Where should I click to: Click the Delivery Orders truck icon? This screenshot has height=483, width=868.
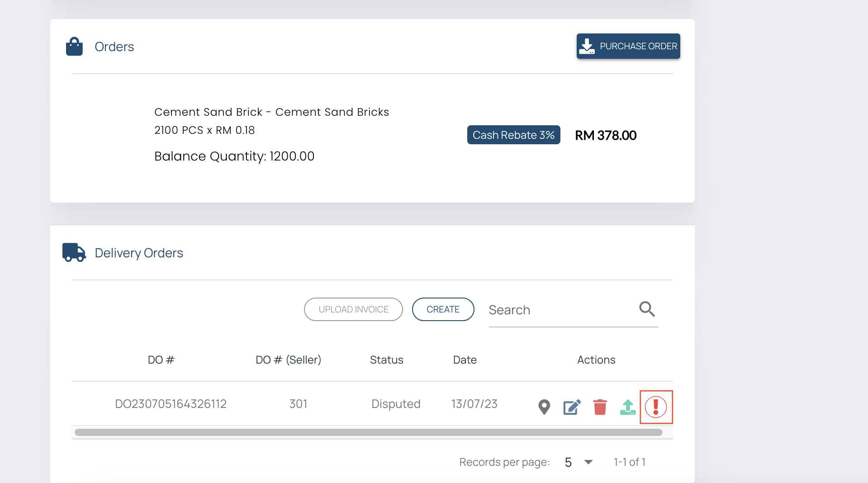(74, 252)
